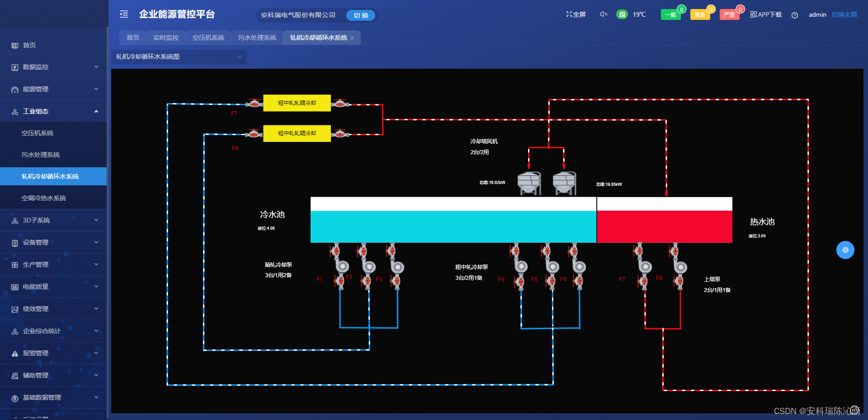
Task: Click the 3D子系统 sidebar icon
Action: [x=15, y=221]
